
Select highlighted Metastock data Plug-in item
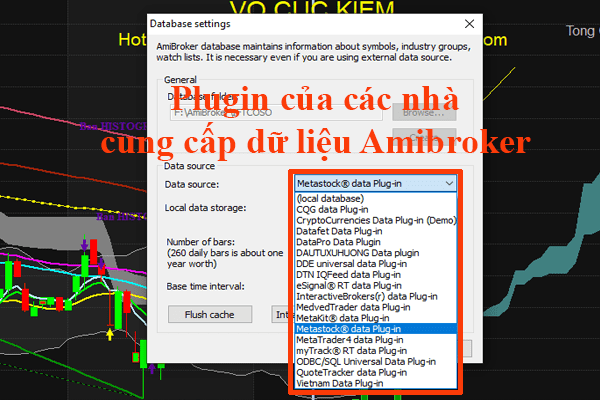tap(375, 329)
